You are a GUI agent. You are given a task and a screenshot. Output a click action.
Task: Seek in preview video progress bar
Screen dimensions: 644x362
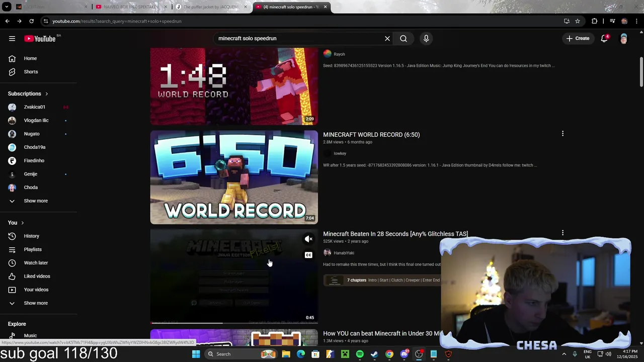[x=234, y=323]
